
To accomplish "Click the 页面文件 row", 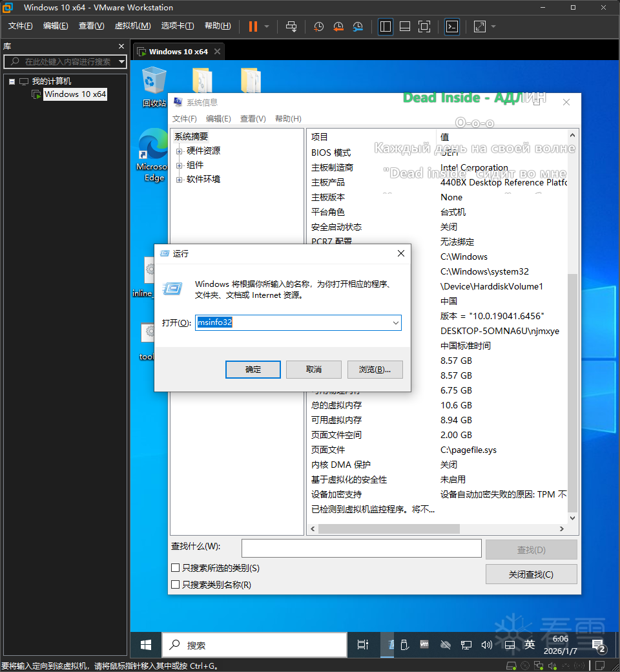I will 437,450.
